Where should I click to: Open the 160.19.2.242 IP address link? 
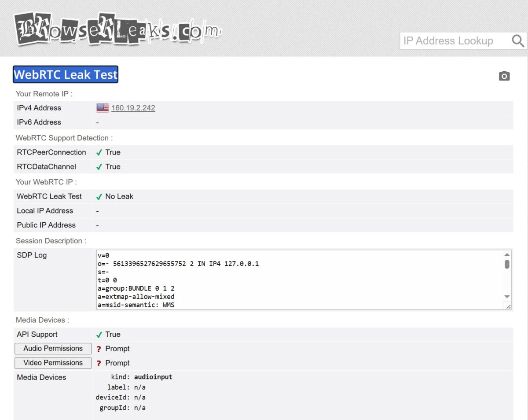point(133,108)
